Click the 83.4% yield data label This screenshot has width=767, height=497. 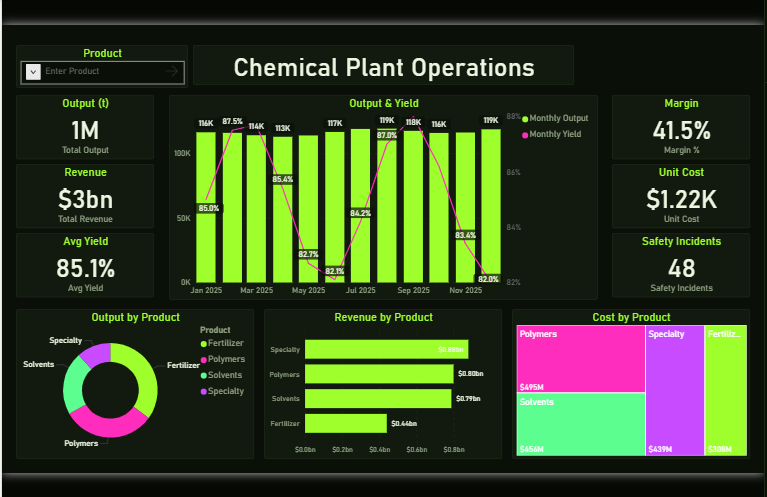point(465,235)
